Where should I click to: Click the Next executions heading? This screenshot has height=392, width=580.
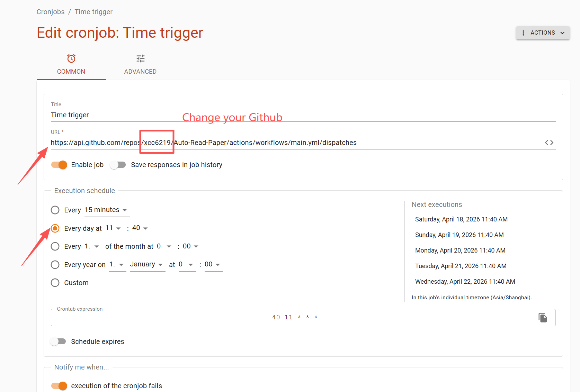[x=437, y=204]
